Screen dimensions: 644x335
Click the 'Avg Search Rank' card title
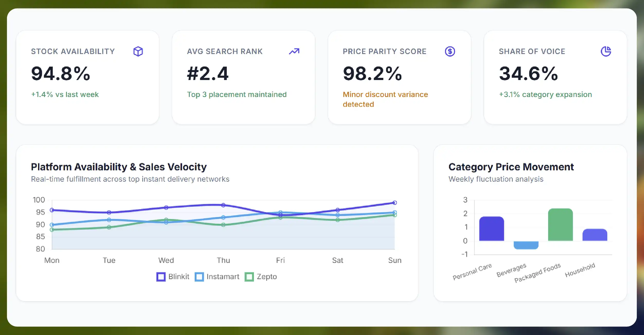click(225, 51)
